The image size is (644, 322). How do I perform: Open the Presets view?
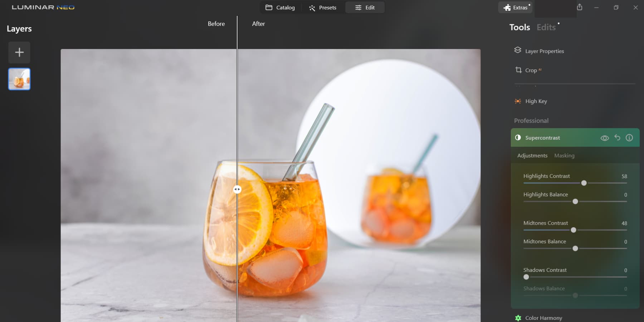pos(322,7)
